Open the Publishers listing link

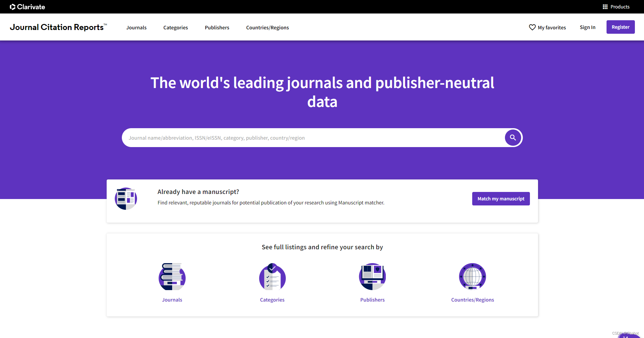click(372, 300)
